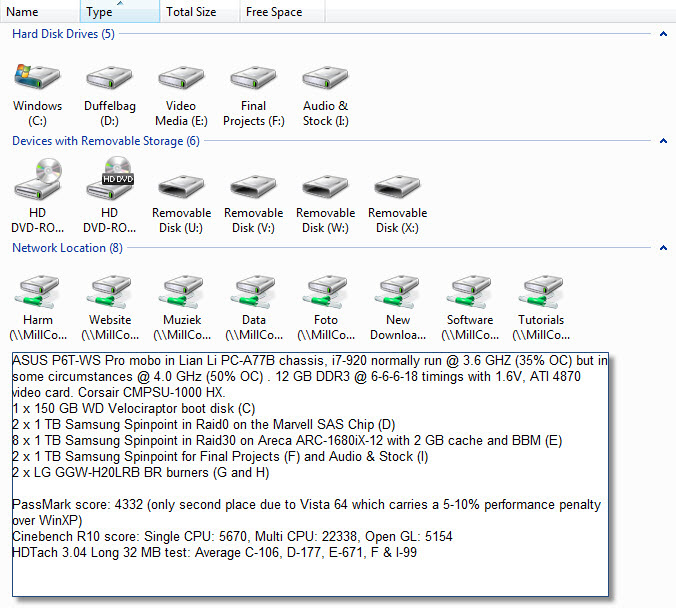The height and width of the screenshot is (608, 676).
Task: Open the Harm network location
Action: click(x=37, y=292)
